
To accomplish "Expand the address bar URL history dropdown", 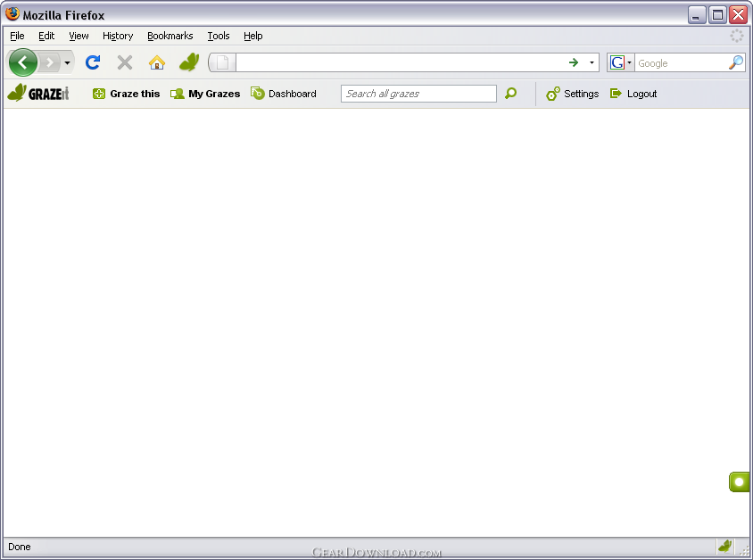I will [x=592, y=62].
